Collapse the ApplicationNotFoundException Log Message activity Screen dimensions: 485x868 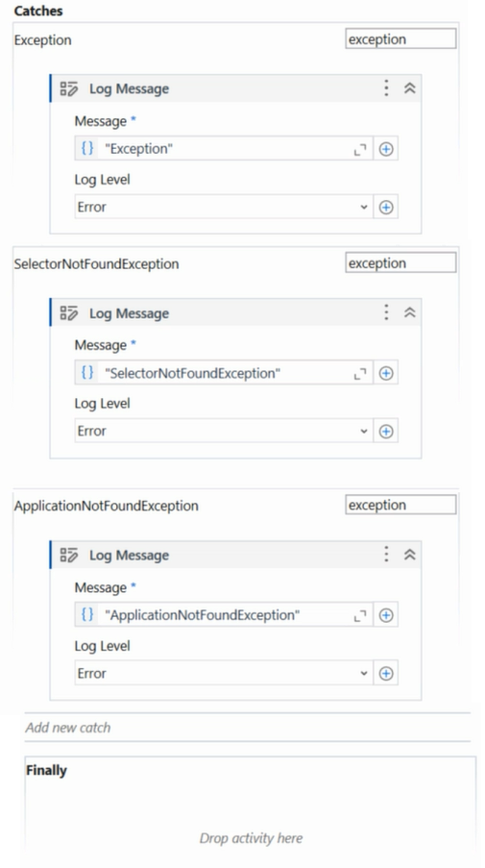click(x=410, y=555)
